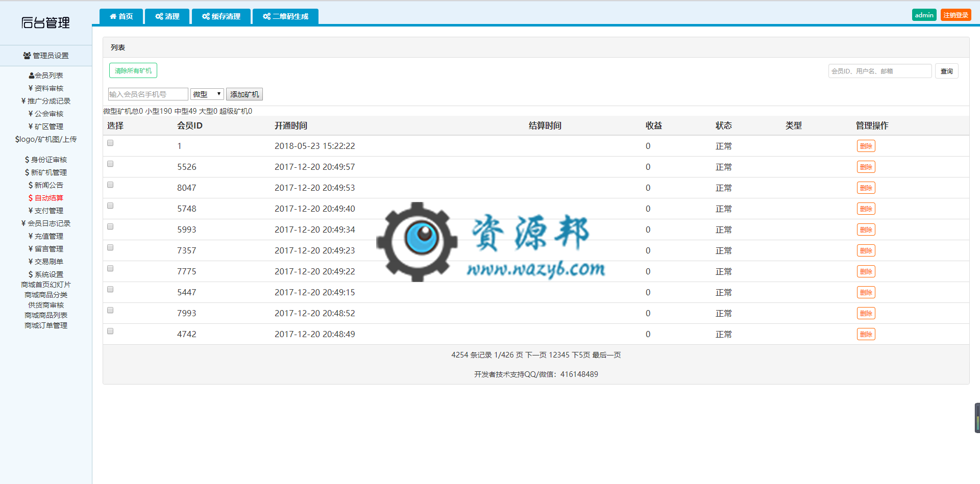Check the box for member 5748
Viewport: 980px width, 484px height.
(110, 206)
